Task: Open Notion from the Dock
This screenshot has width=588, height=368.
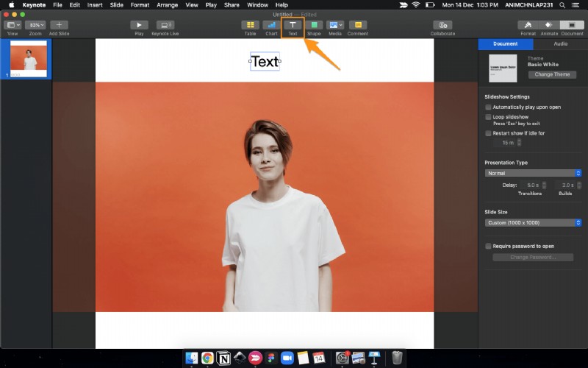Action: pos(223,358)
